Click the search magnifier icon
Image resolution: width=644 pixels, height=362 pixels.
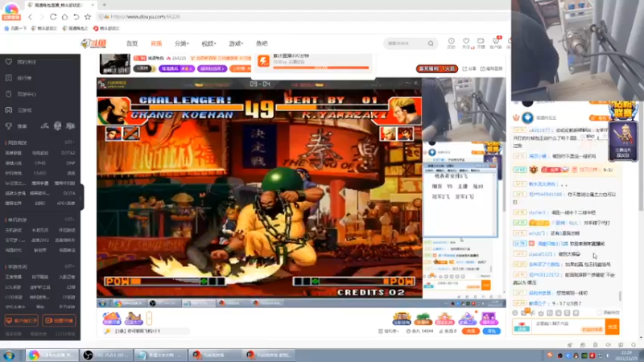[431, 43]
